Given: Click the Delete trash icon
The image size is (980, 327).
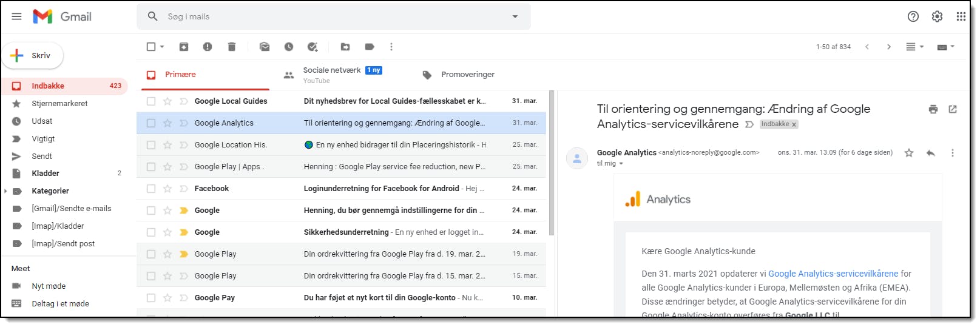Looking at the screenshot, I should pyautogui.click(x=232, y=47).
